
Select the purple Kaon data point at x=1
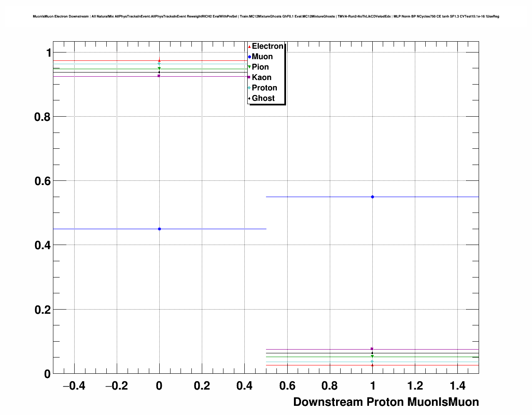click(372, 349)
